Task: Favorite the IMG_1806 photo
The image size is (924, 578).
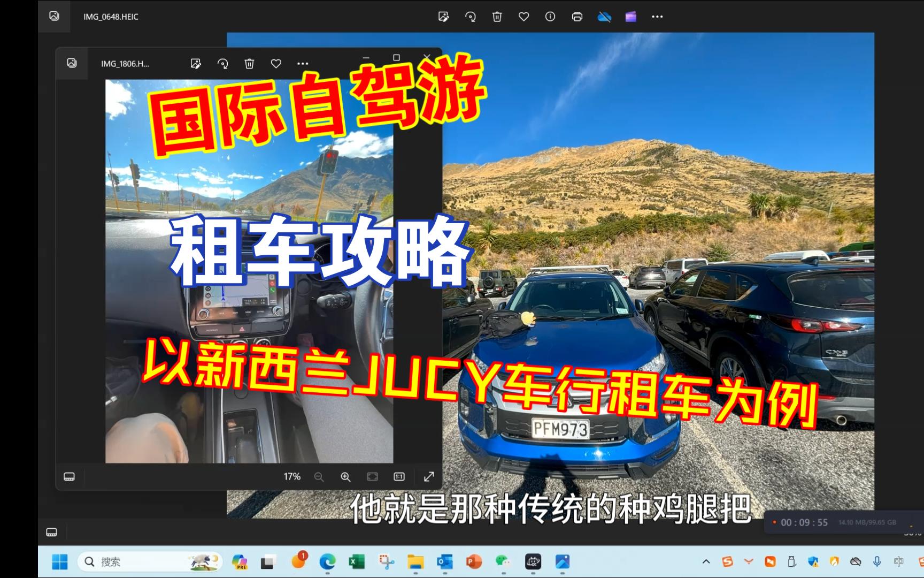Action: pos(276,64)
